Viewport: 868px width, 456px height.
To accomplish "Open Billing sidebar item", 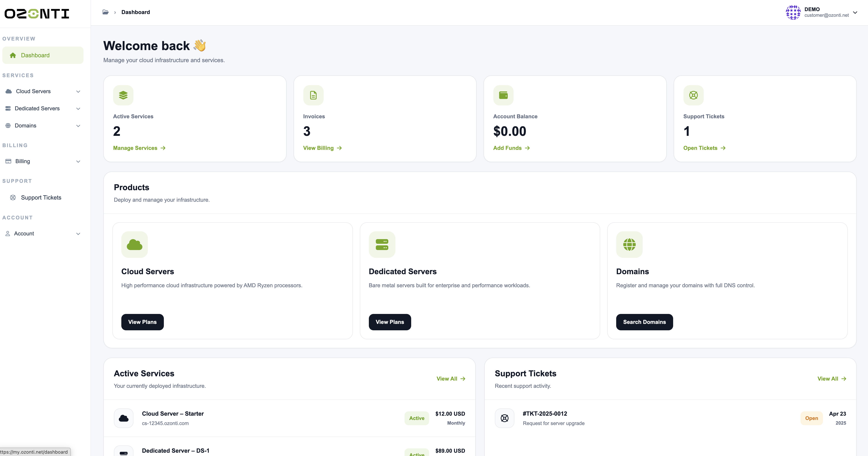I will click(x=43, y=161).
